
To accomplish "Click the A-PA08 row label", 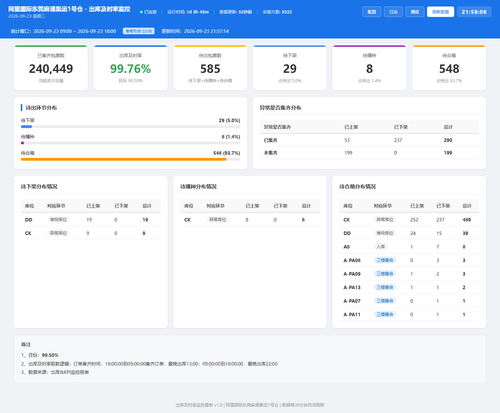I will pyautogui.click(x=352, y=260).
